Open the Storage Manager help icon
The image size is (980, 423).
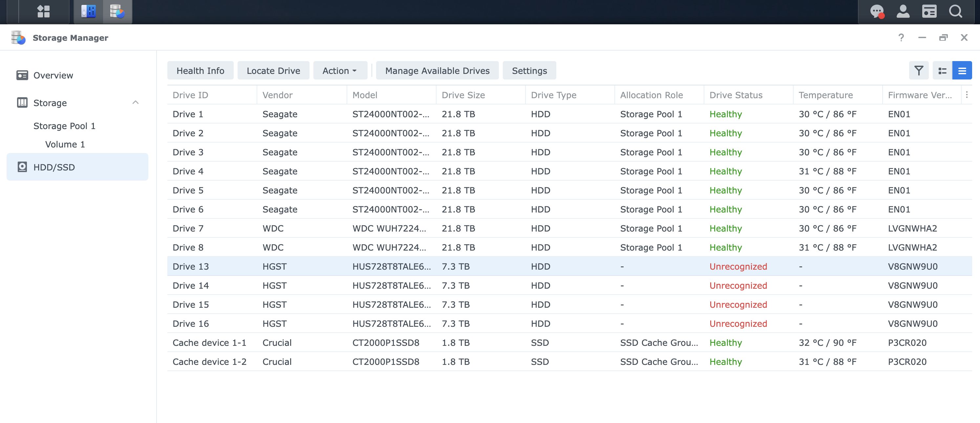pos(901,37)
